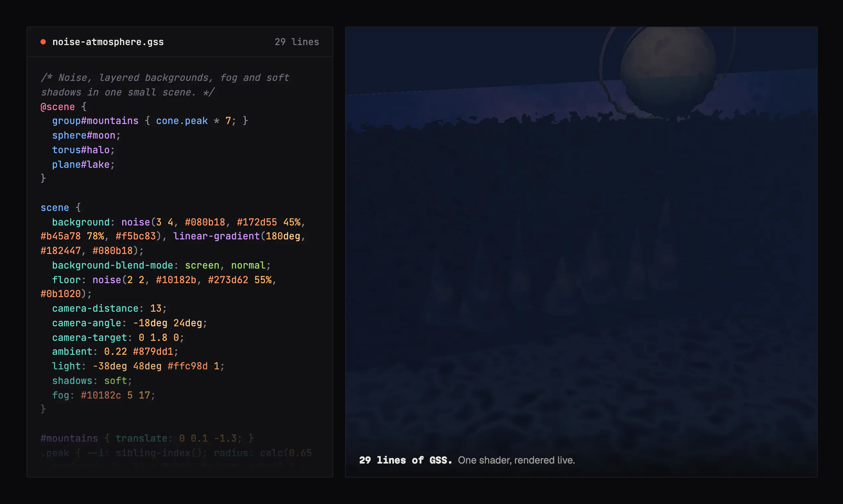Click the '#273d62' floor color value
The width and height of the screenshot is (843, 504).
coord(228,280)
